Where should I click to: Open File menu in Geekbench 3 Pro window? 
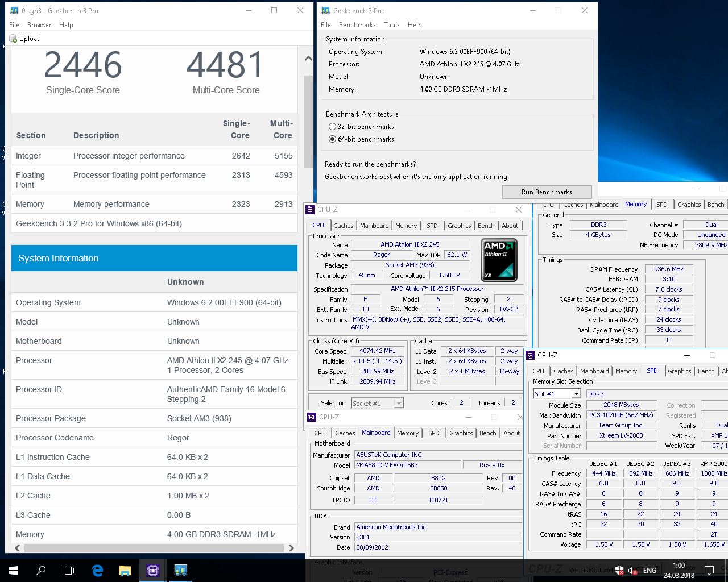(x=326, y=25)
